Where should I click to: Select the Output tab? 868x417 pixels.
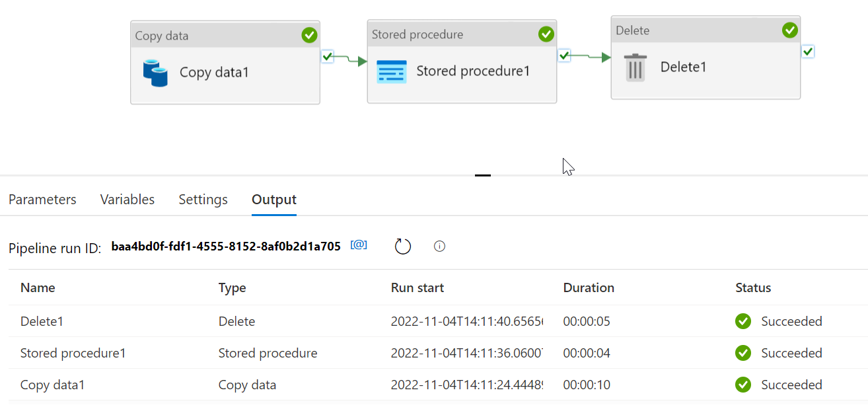click(274, 200)
